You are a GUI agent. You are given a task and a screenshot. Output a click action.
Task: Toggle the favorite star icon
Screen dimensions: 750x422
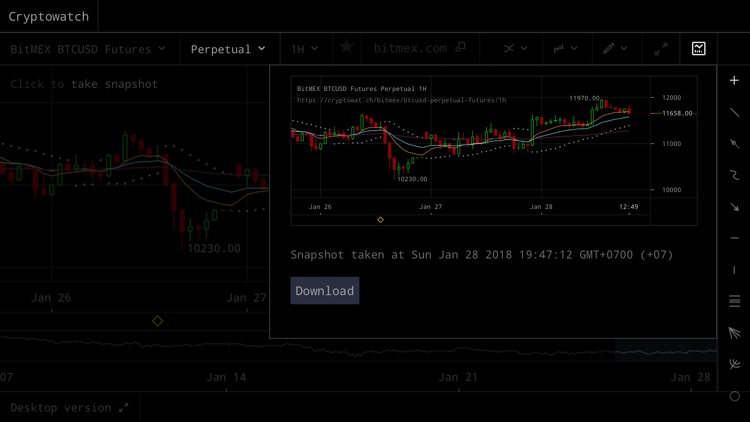[x=346, y=47]
